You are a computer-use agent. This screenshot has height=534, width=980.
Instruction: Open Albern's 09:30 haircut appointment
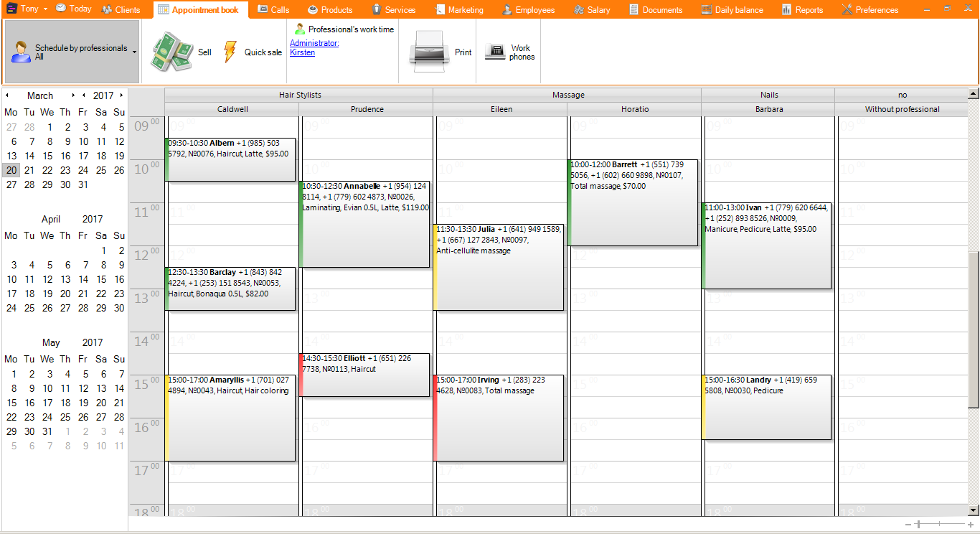(230, 159)
